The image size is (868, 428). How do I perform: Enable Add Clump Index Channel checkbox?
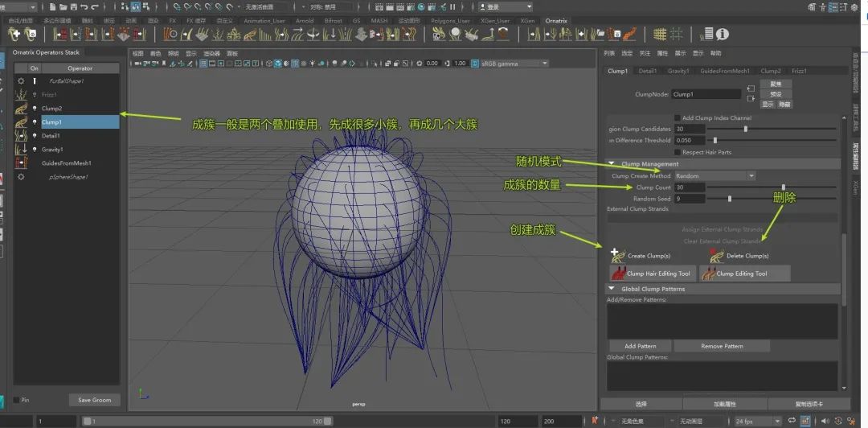[x=677, y=117]
